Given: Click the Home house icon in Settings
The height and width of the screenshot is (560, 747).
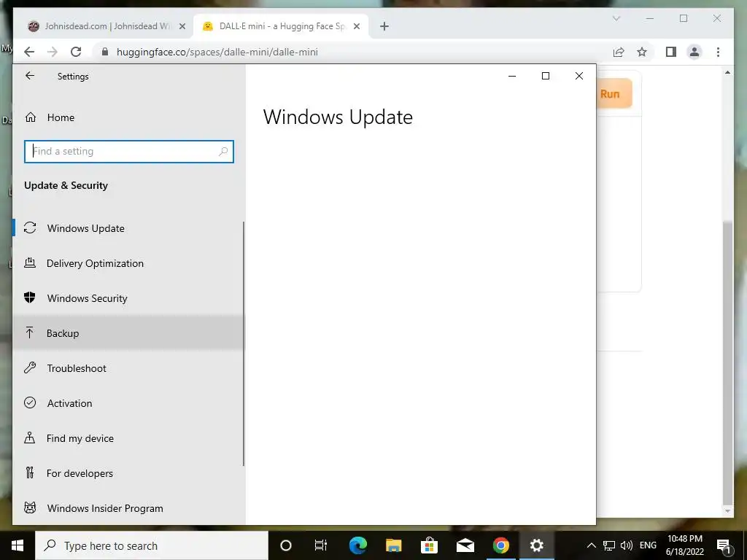Looking at the screenshot, I should point(31,117).
